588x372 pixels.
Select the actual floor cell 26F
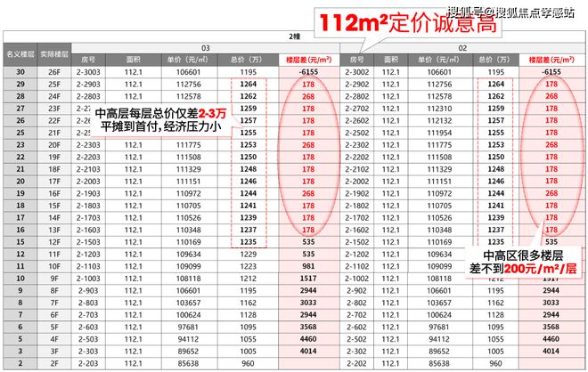click(54, 72)
